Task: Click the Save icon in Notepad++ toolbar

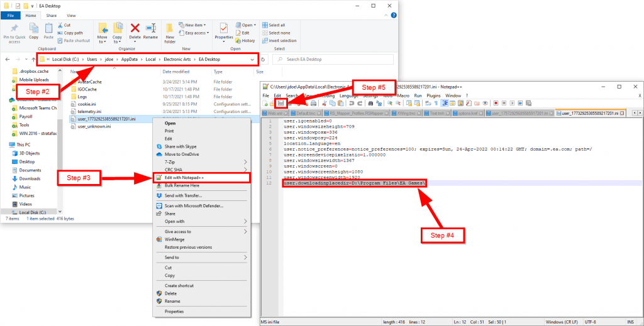Action: coord(281,104)
